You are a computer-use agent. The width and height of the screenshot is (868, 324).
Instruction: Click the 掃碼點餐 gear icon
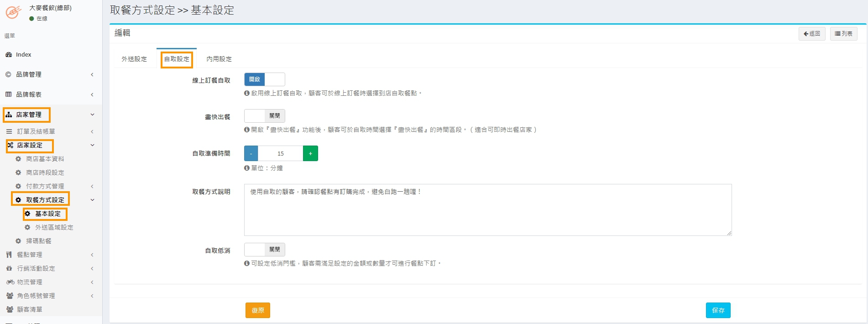18,241
